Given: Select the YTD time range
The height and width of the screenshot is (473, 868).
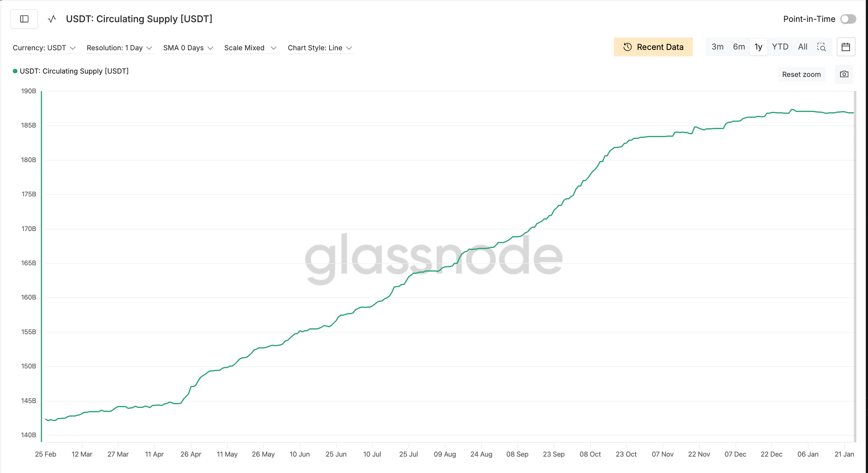Looking at the screenshot, I should coord(780,47).
